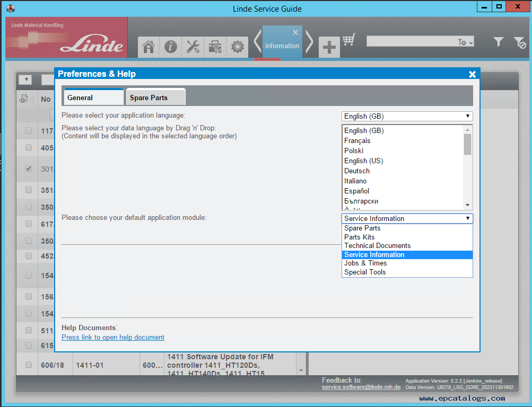
Task: Select English (GB) in data language list
Action: [x=403, y=130]
